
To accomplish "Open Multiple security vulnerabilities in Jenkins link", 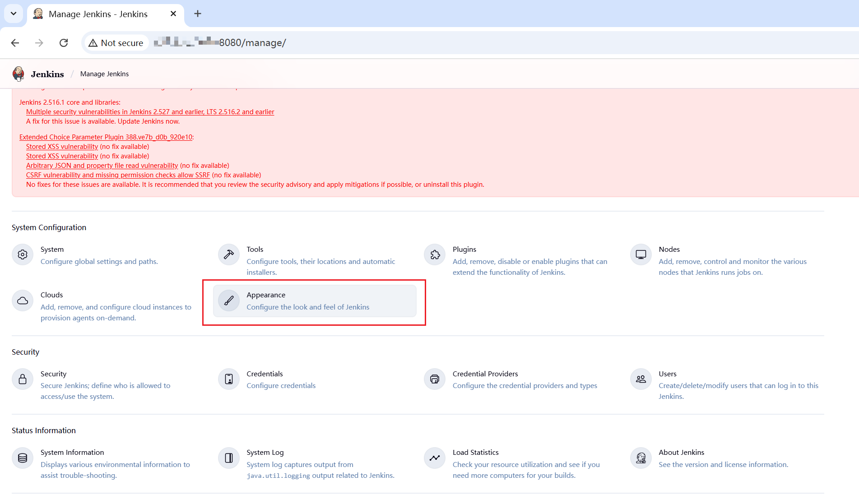I will (x=150, y=112).
